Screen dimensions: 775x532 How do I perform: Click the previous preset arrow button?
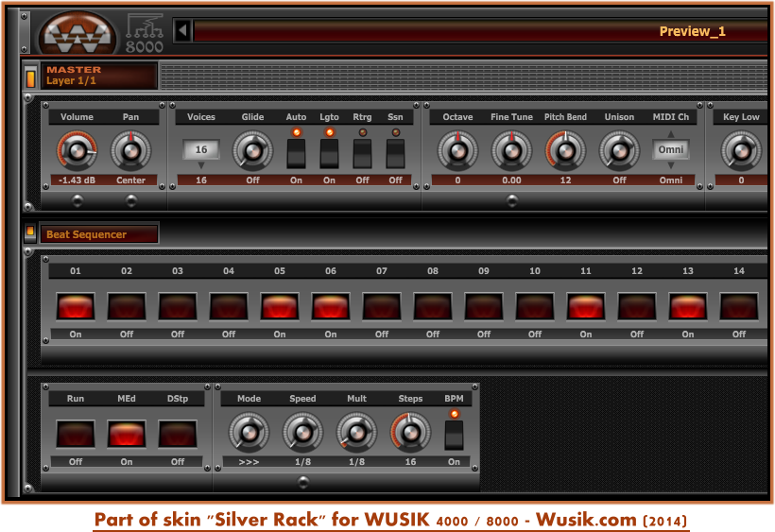point(182,31)
